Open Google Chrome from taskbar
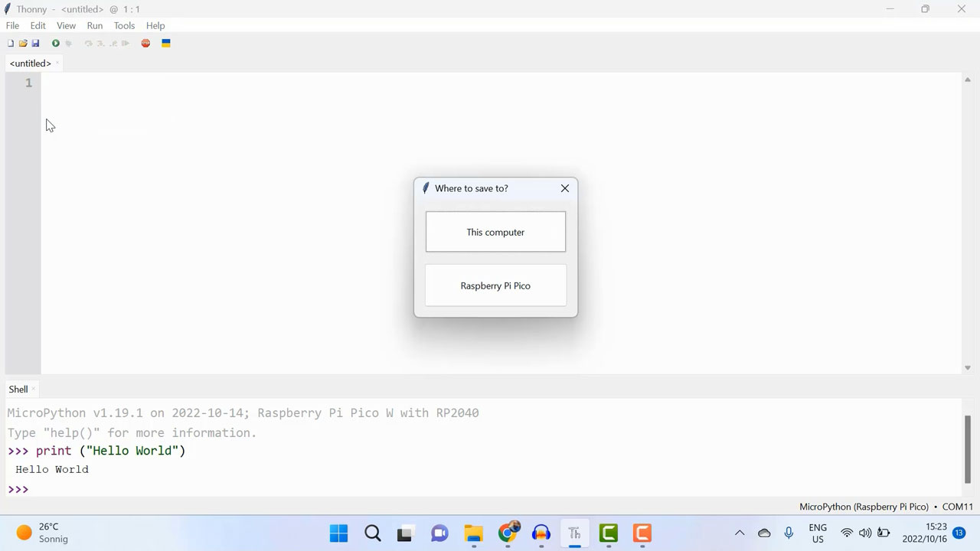This screenshot has width=980, height=551. pyautogui.click(x=508, y=533)
